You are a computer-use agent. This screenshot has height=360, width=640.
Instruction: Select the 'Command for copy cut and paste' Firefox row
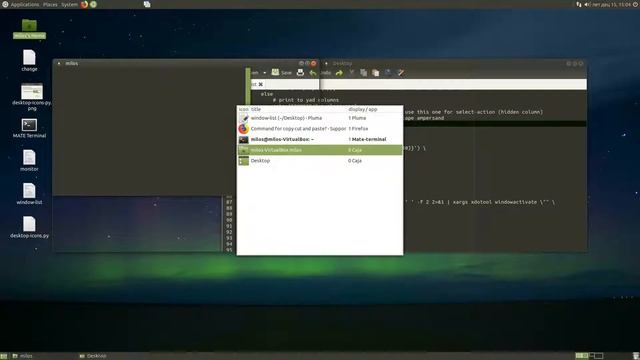coord(320,129)
